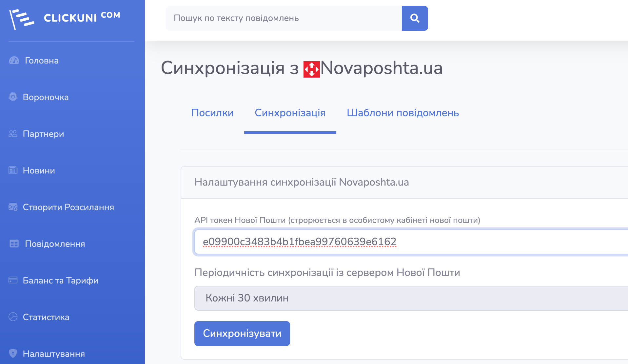The width and height of the screenshot is (628, 364).
Task: Click the dashboard gauge icon beside Головна
Action: (x=14, y=61)
